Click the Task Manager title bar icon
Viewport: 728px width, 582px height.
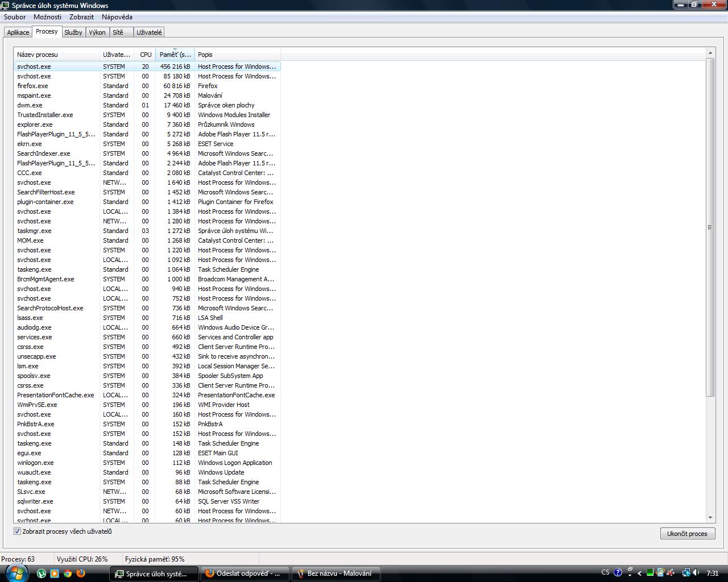[x=6, y=5]
